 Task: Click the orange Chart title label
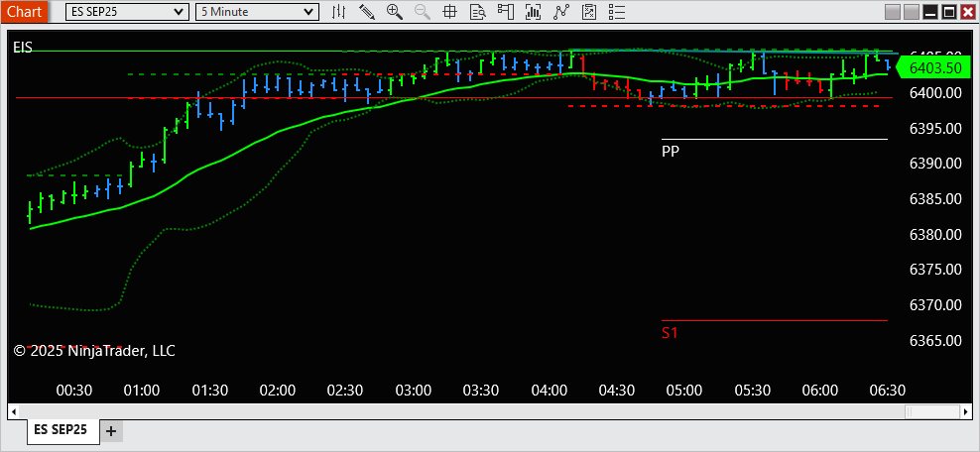[24, 11]
